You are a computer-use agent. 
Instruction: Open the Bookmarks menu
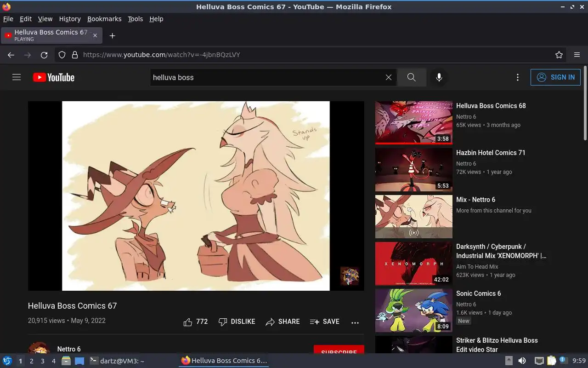tap(104, 19)
